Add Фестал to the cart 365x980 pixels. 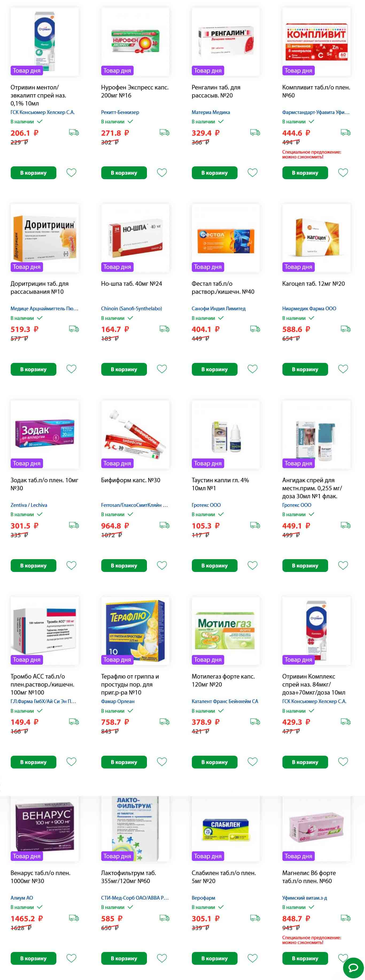pos(215,369)
